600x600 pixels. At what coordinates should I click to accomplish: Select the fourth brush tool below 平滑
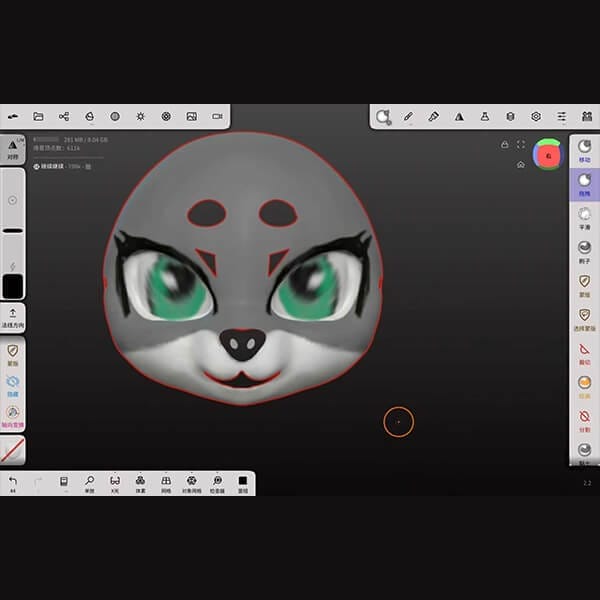584,252
